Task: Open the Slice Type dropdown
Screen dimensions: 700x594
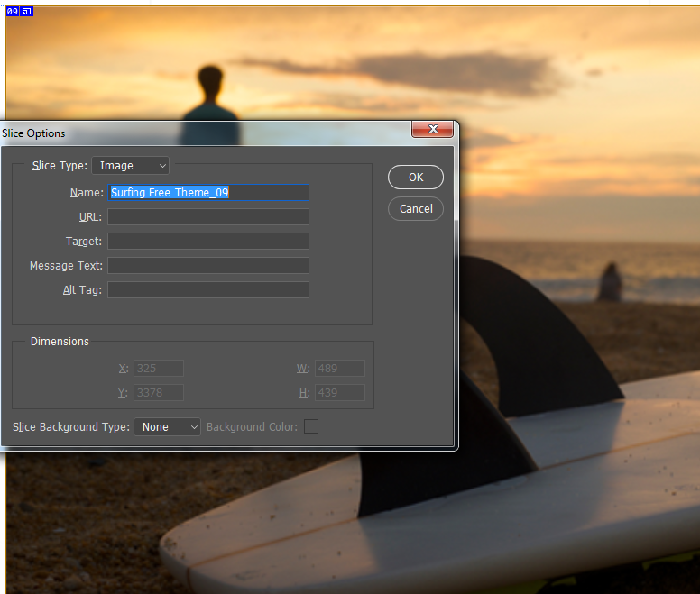Action: (131, 166)
